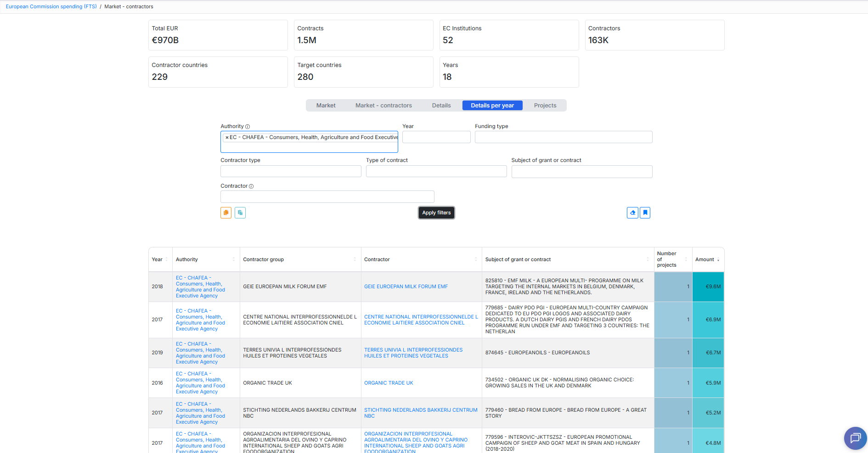The image size is (868, 453).
Task: Click the €6.7M amount cell
Action: click(x=708, y=353)
